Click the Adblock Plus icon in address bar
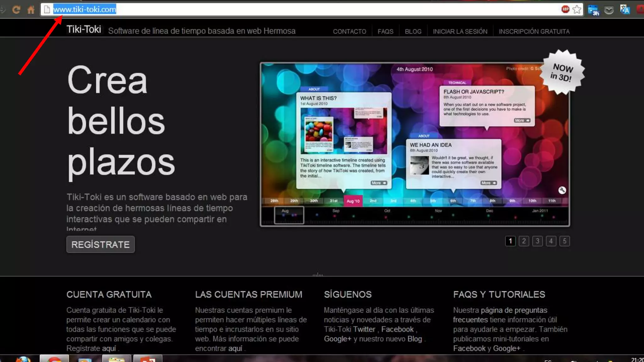 [x=565, y=9]
